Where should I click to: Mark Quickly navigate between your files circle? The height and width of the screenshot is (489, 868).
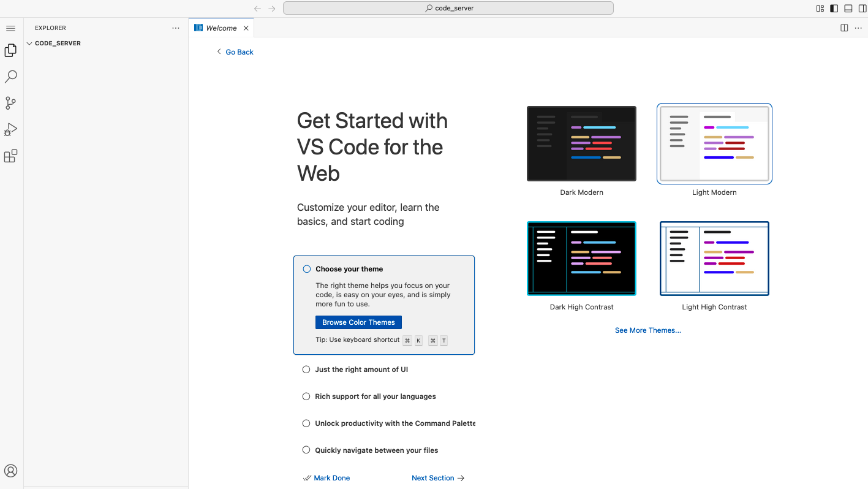coord(306,450)
